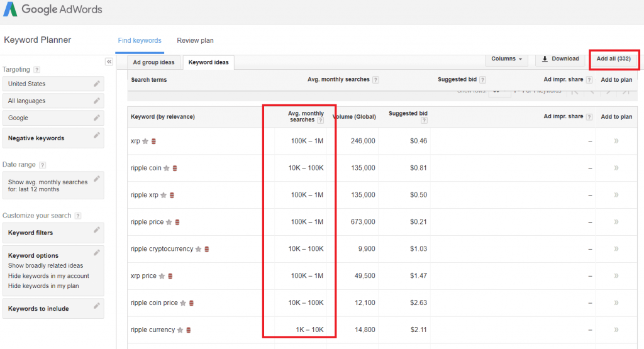Sort by Suggested bid in keyword table
This screenshot has height=349, width=644.
(408, 114)
